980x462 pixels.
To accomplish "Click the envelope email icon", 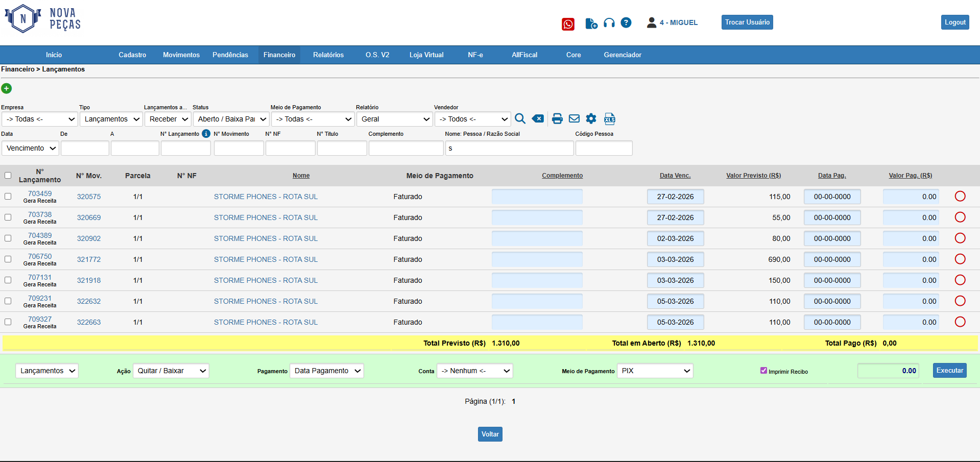I will tap(574, 119).
